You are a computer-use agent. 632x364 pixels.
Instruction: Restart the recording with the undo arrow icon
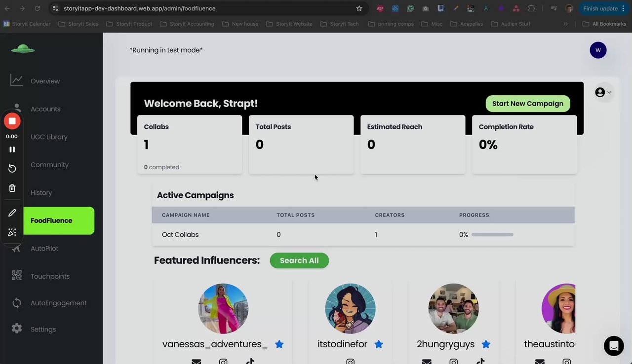[x=12, y=169]
